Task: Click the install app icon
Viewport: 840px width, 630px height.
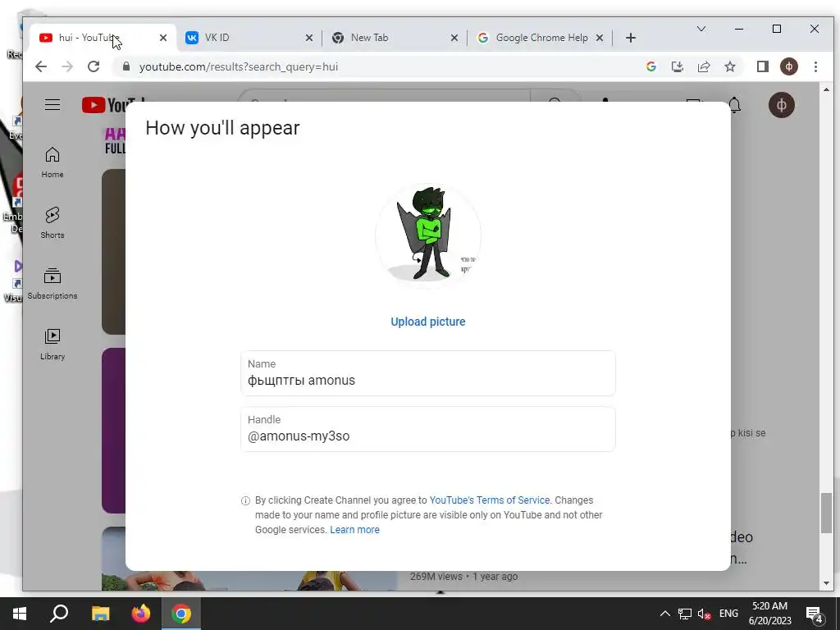Action: pyautogui.click(x=677, y=66)
